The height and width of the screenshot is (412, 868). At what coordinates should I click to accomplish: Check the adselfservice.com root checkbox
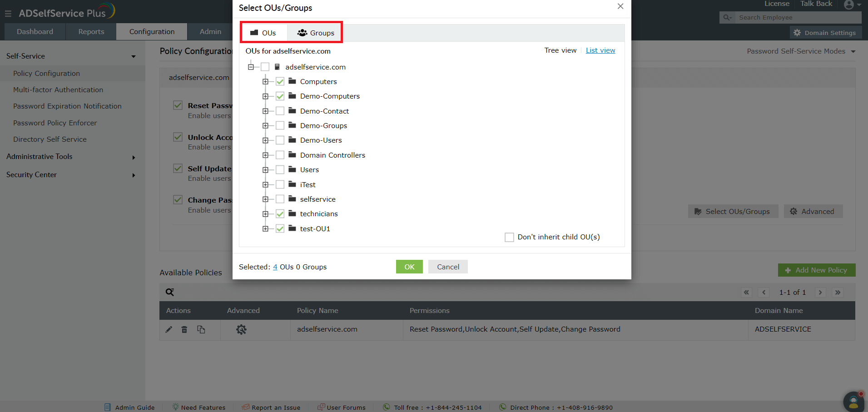(265, 67)
